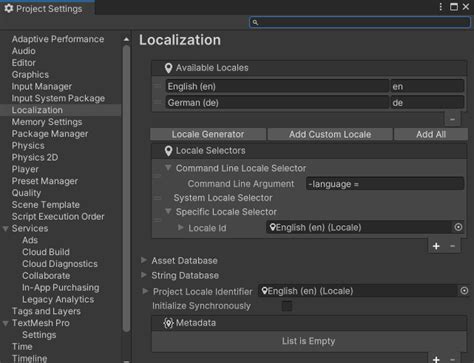474x363 pixels.
Task: Click the Locale Id English (en) object field
Action: 359,227
